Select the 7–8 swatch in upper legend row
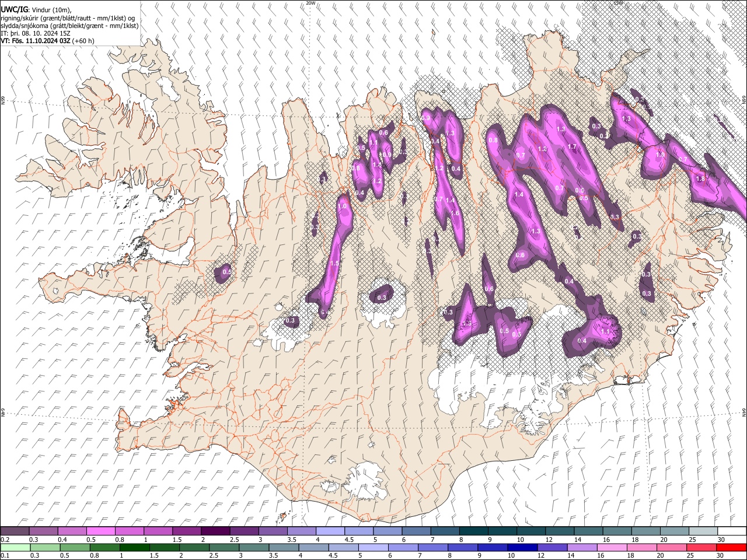 445,531
